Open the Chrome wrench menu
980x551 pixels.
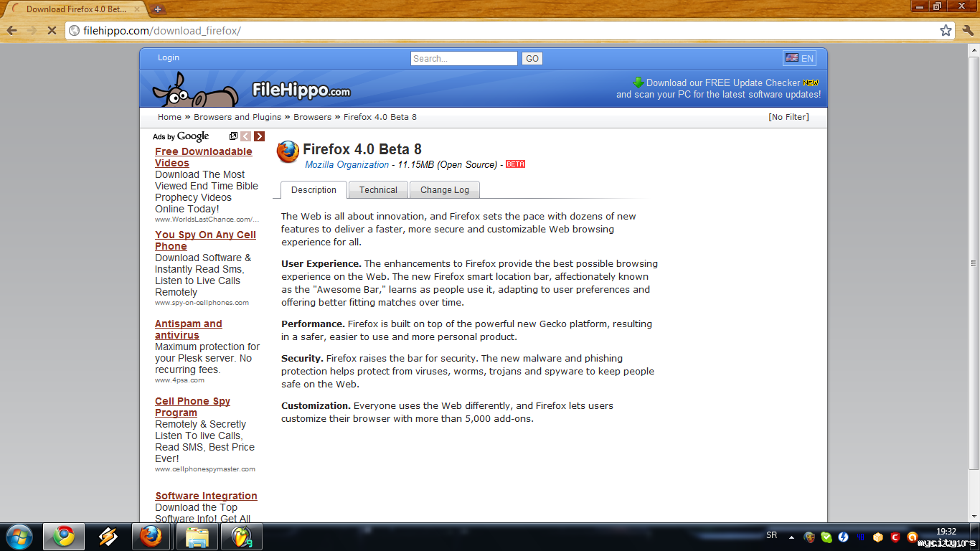click(967, 31)
